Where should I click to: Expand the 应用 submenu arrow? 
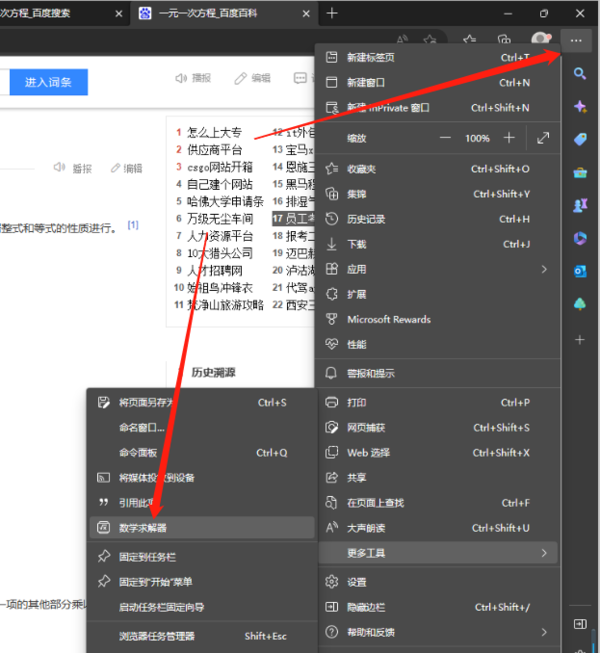pyautogui.click(x=544, y=269)
